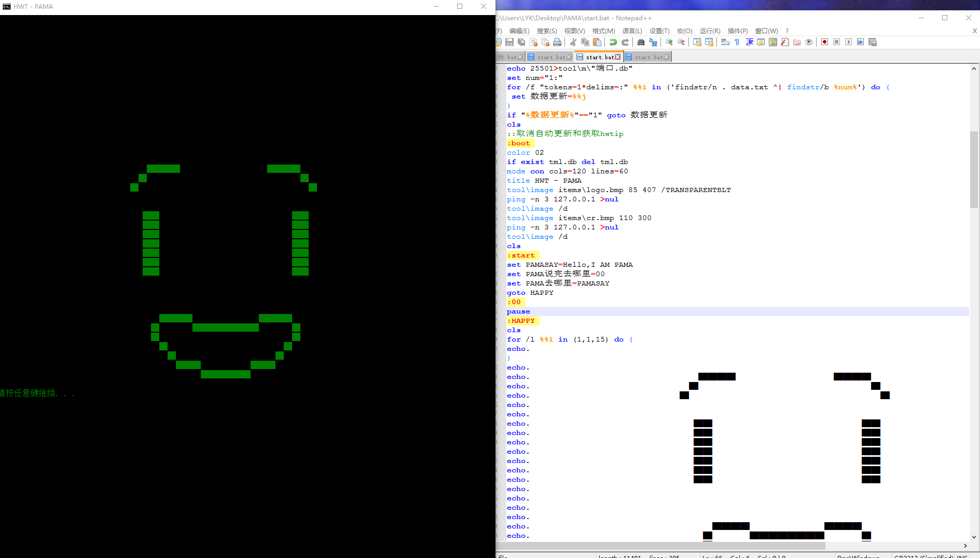Open the user defined language icon
980x558 pixels.
click(x=761, y=42)
